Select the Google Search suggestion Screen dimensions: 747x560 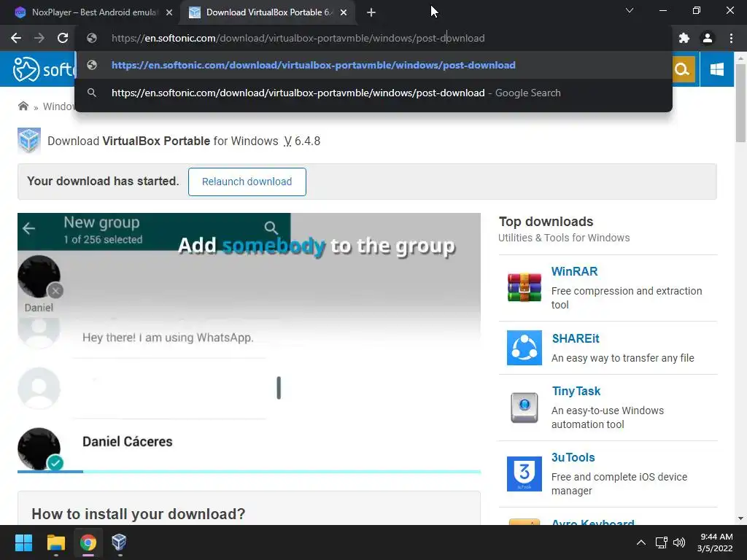[x=373, y=93]
